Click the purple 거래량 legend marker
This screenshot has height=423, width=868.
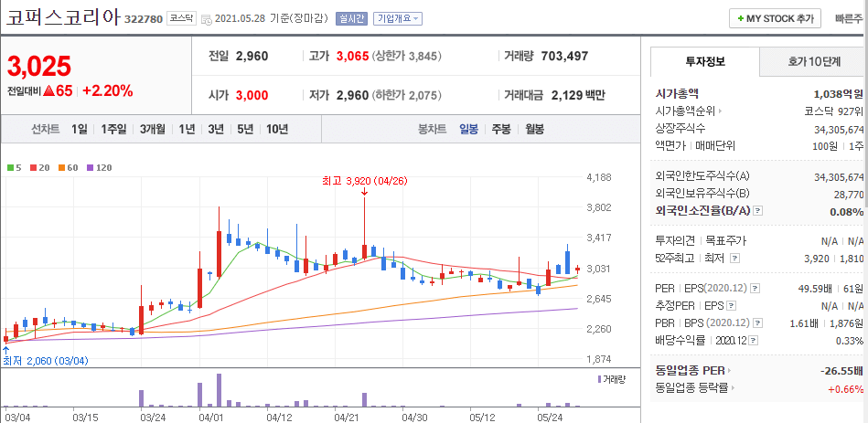pyautogui.click(x=599, y=379)
